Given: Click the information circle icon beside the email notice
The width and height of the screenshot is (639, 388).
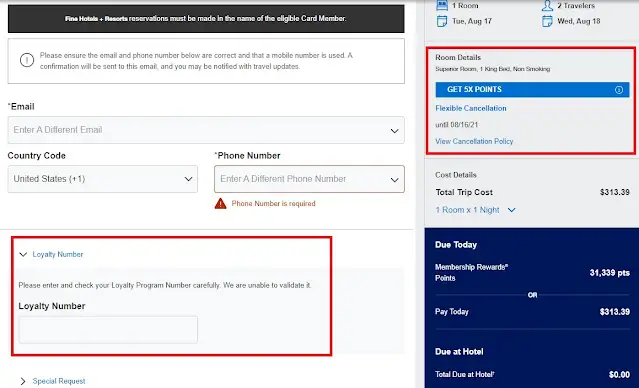Looking at the screenshot, I should click(x=26, y=60).
